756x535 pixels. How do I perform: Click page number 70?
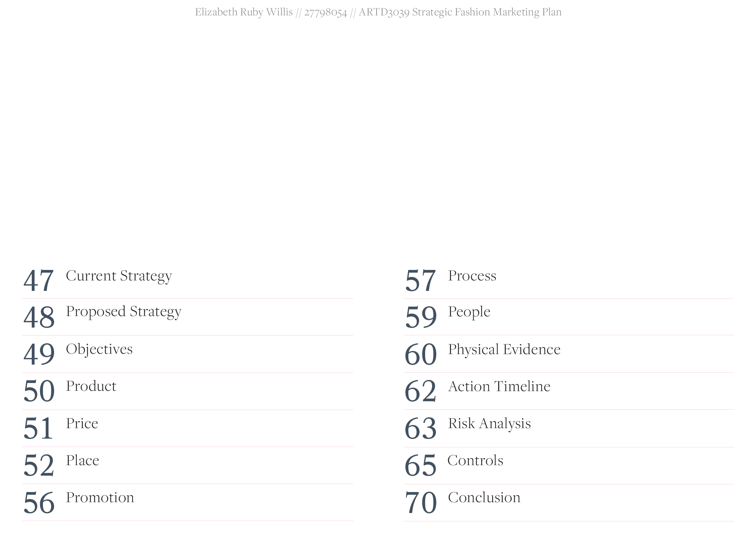(421, 502)
